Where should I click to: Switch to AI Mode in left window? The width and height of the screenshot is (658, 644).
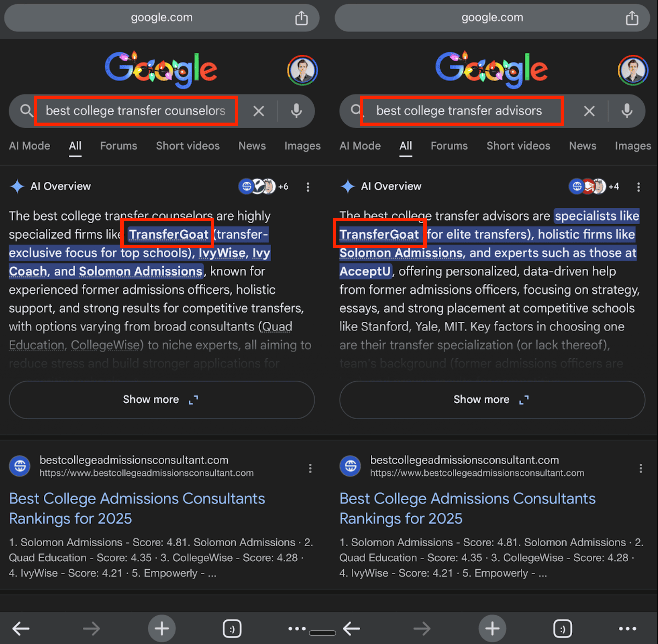coord(29,146)
